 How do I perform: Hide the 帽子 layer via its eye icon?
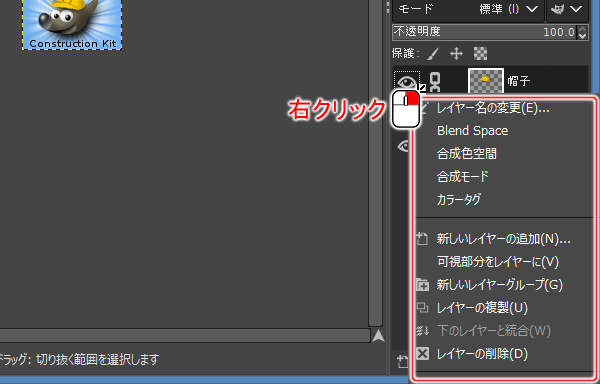tap(406, 81)
